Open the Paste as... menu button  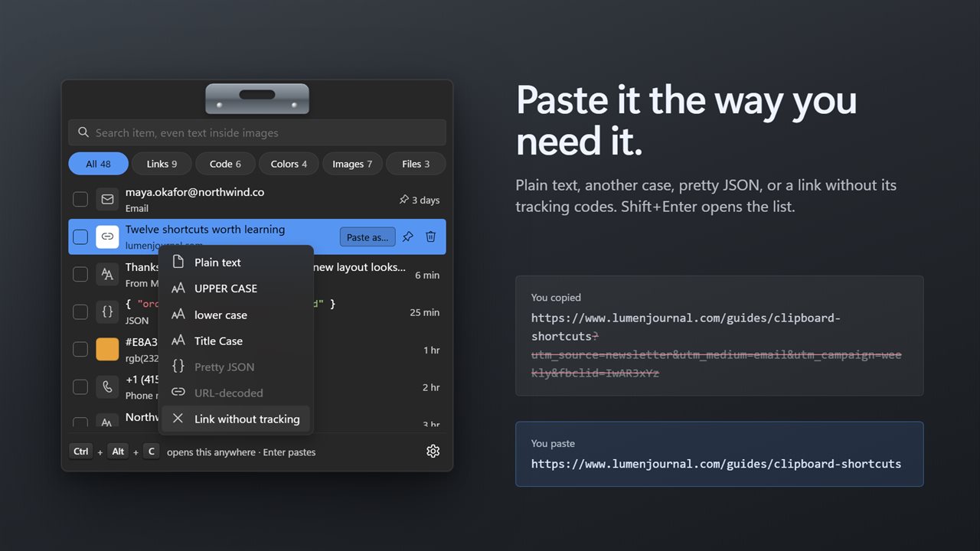click(367, 237)
